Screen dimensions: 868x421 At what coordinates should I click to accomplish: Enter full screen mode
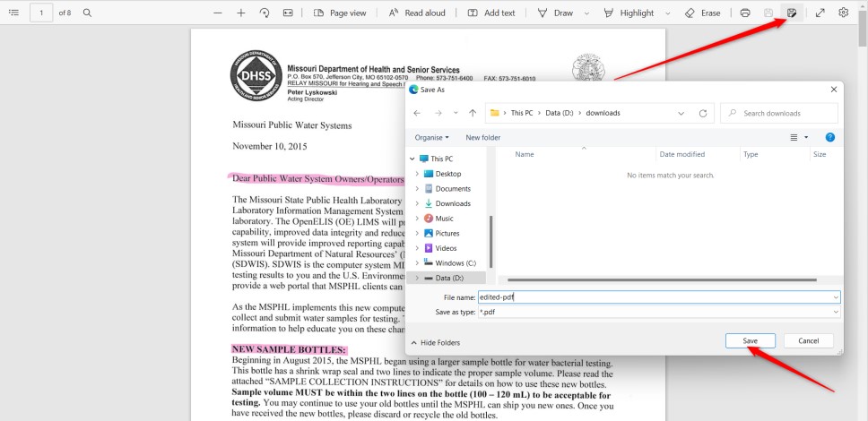[820, 13]
